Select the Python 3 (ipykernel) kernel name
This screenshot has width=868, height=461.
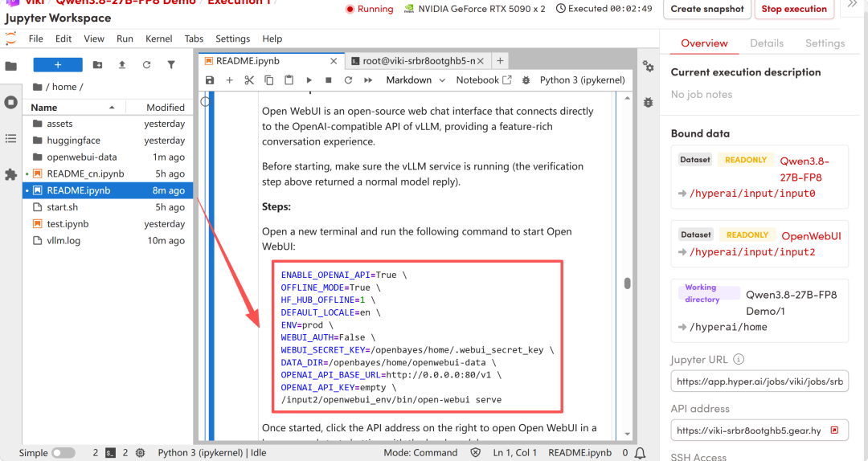pos(583,80)
